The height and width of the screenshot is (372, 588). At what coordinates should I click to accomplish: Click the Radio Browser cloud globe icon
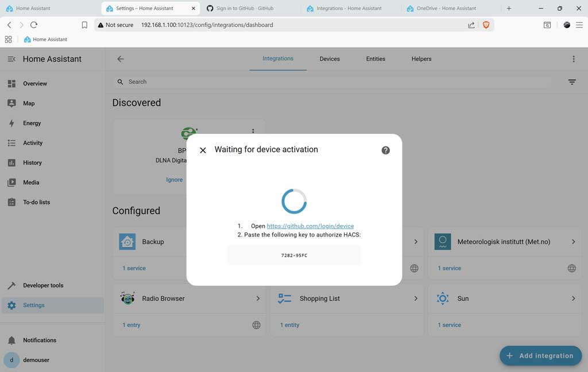pos(256,325)
